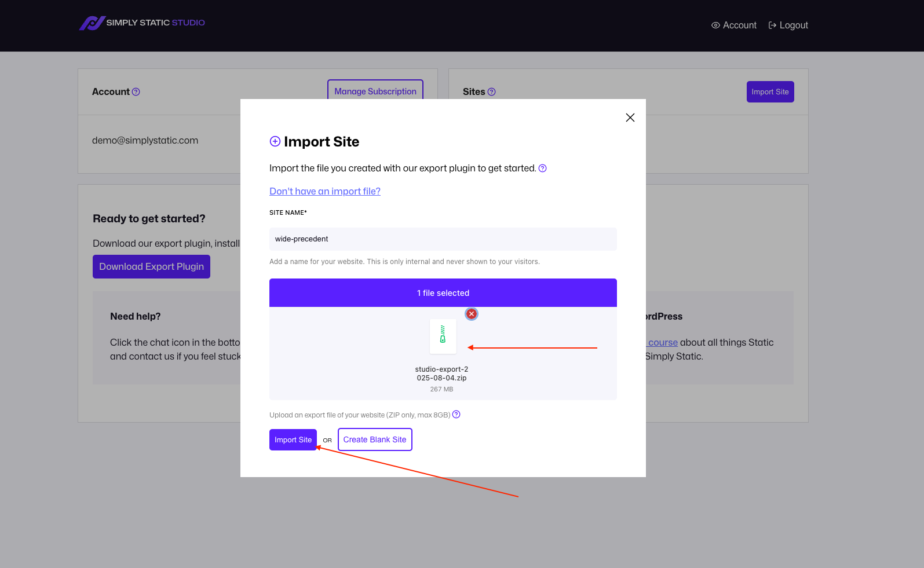
Task: Choose Create Blank Site
Action: point(375,440)
